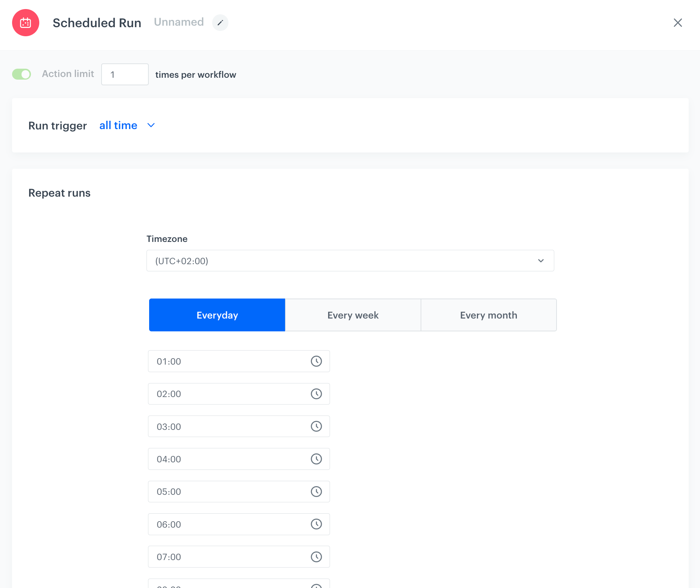Open the clock picker for 06:00
The width and height of the screenshot is (700, 588).
pos(316,524)
